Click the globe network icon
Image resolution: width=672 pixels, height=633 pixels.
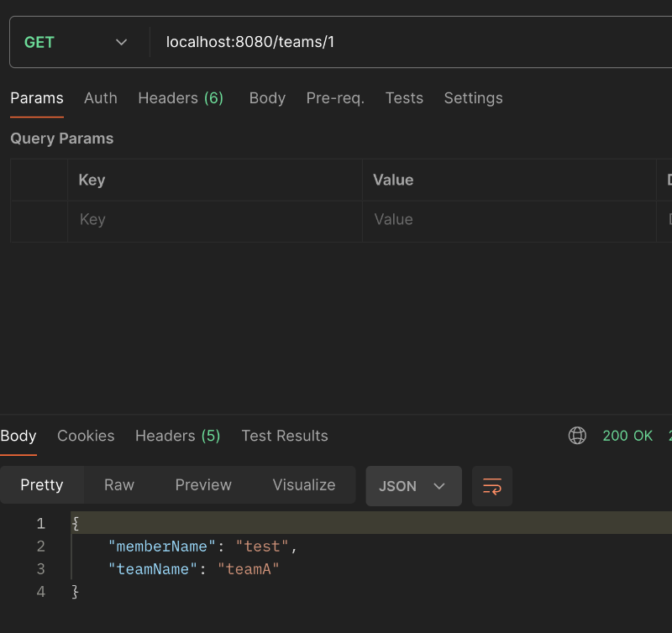577,436
